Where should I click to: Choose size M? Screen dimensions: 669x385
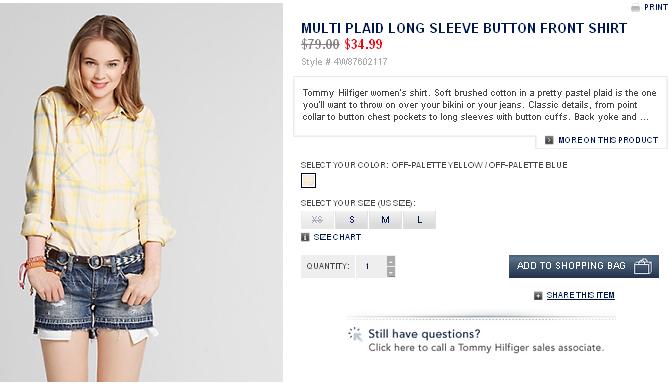[x=385, y=220]
